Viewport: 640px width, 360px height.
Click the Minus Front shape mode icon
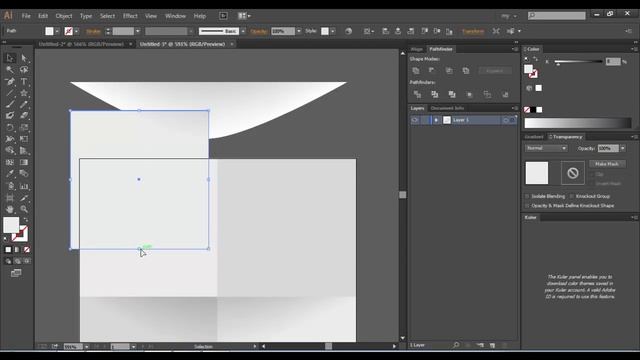(432, 71)
